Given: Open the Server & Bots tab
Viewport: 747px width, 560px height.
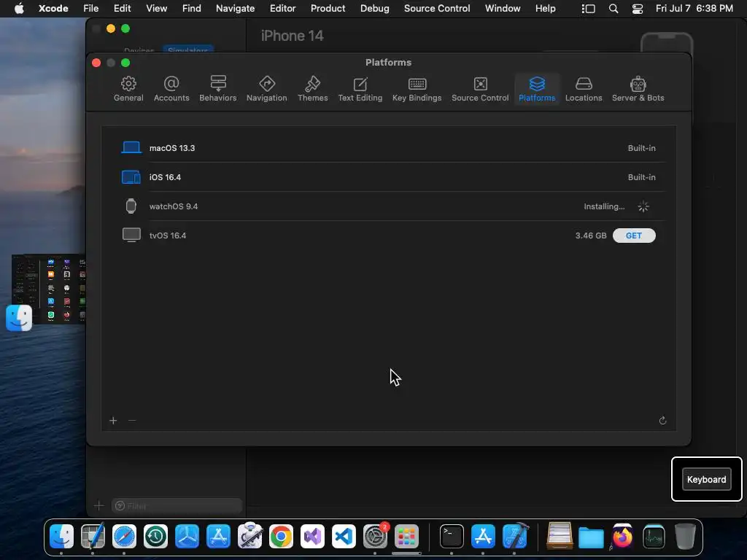Looking at the screenshot, I should [638, 89].
